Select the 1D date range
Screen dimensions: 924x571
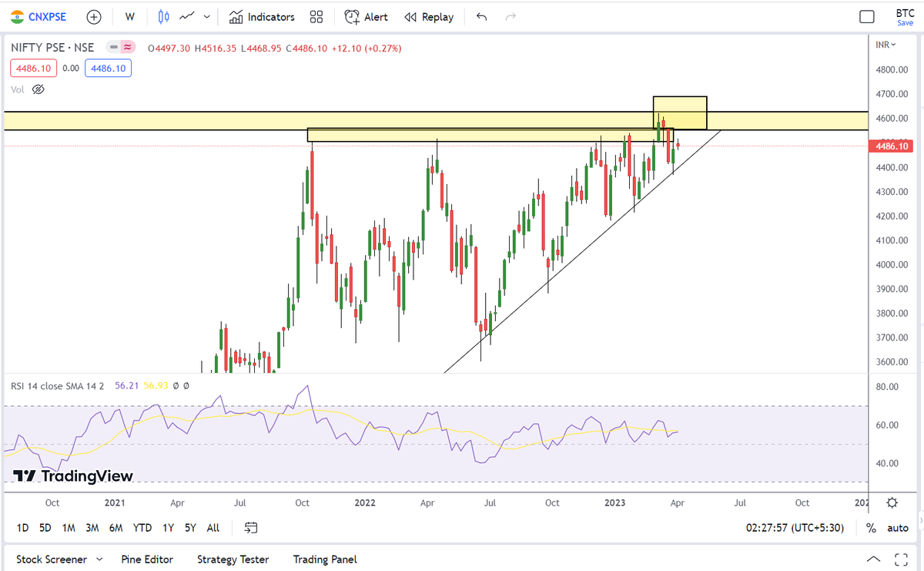point(23,528)
